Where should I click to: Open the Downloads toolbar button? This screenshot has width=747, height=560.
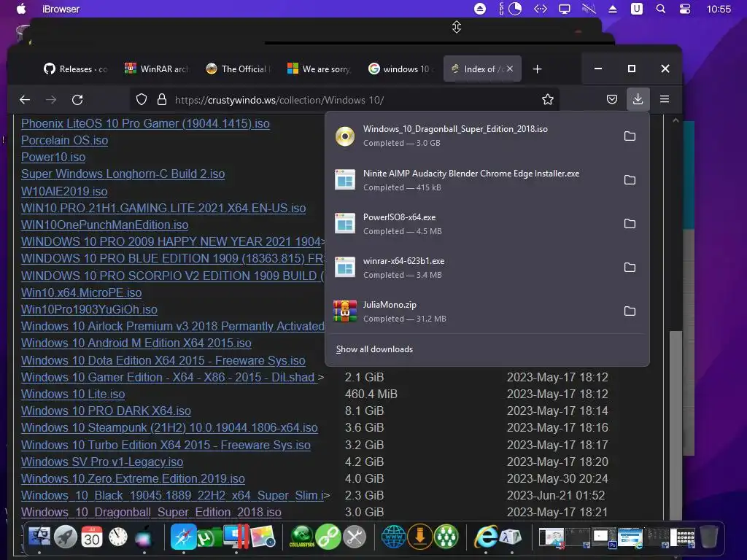[638, 99]
